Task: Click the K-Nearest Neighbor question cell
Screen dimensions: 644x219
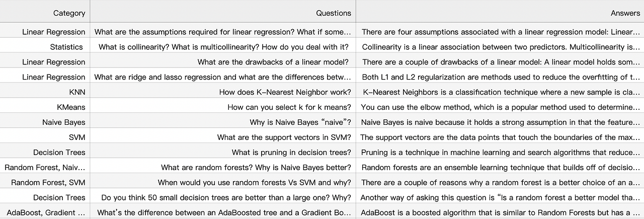Action: 285,92
